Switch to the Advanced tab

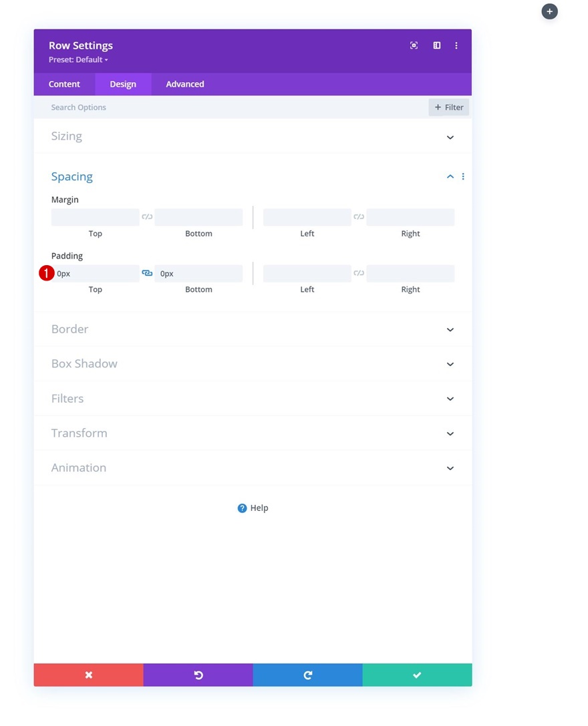click(x=185, y=84)
